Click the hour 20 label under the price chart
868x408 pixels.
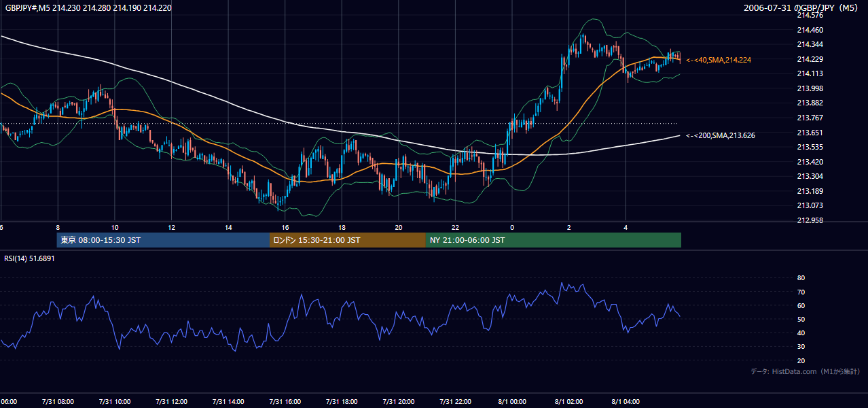pos(399,227)
